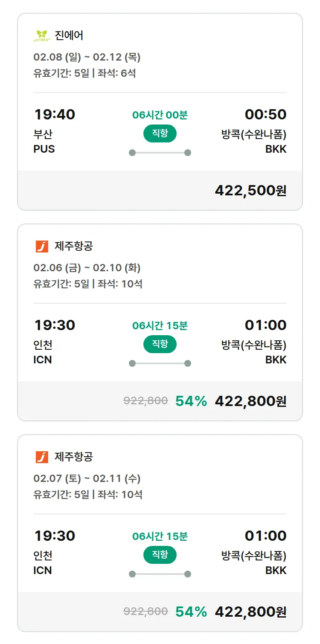
Task: Click 직항 badge on 02.07 Incheon flight
Action: pyautogui.click(x=160, y=555)
